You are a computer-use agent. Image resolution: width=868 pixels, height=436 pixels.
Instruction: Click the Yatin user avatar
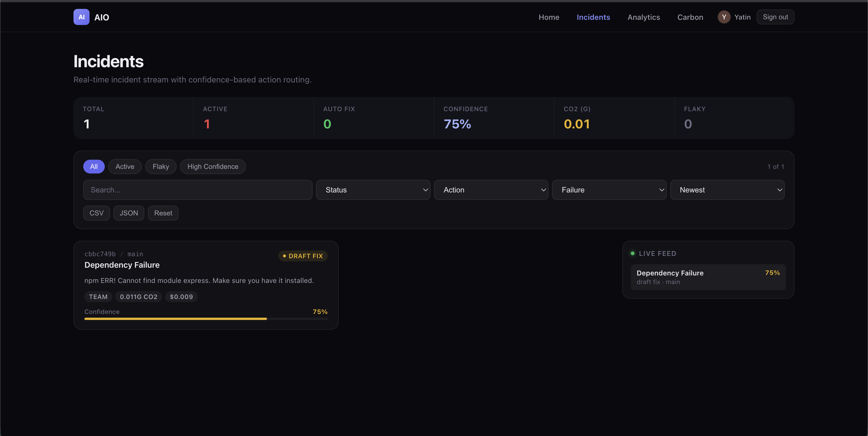point(724,17)
